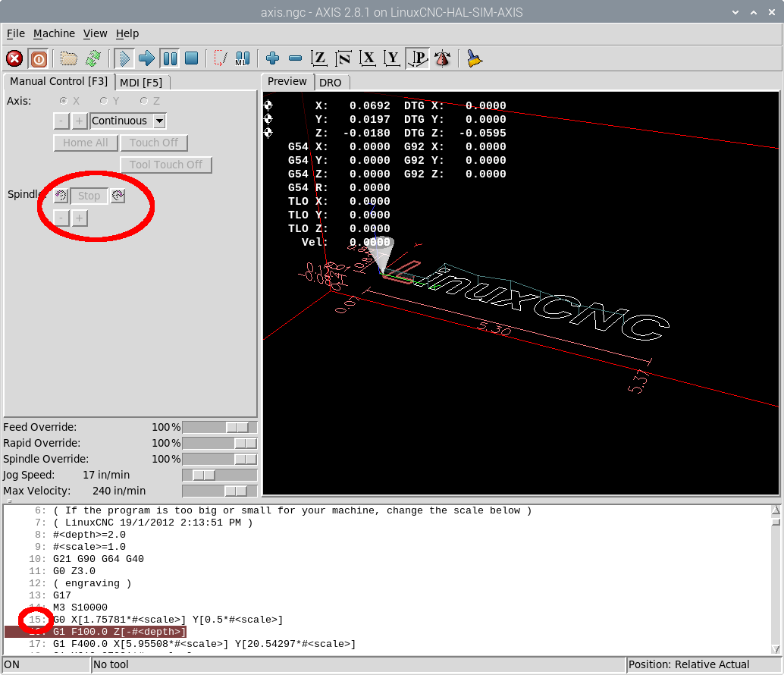Clear the live plot with the broom icon
784x675 pixels.
(475, 58)
